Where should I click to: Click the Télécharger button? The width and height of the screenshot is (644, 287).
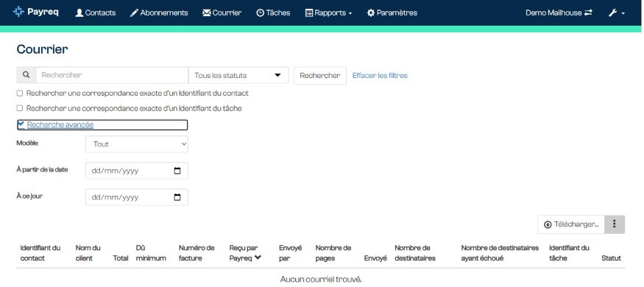pyautogui.click(x=571, y=224)
